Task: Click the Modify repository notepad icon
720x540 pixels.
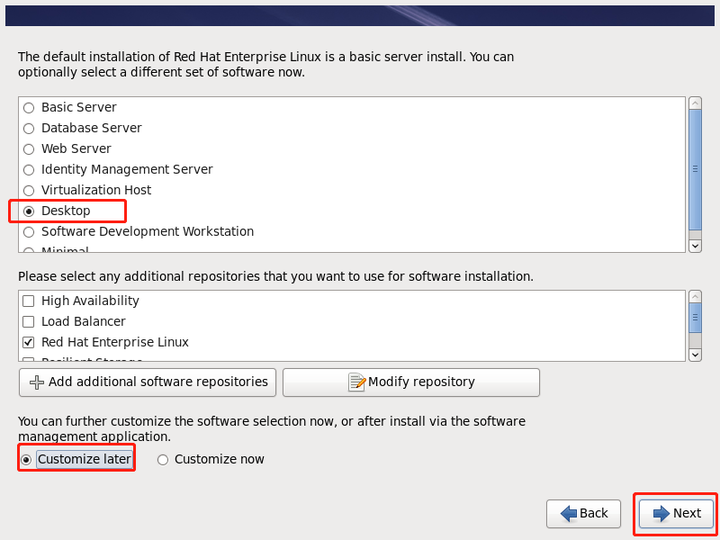Action: (x=357, y=382)
